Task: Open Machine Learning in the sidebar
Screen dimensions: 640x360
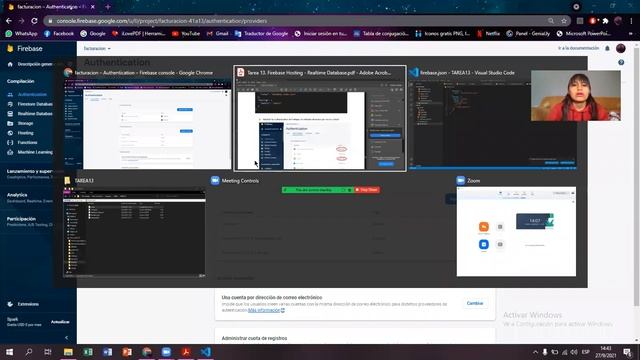Action: (29, 152)
